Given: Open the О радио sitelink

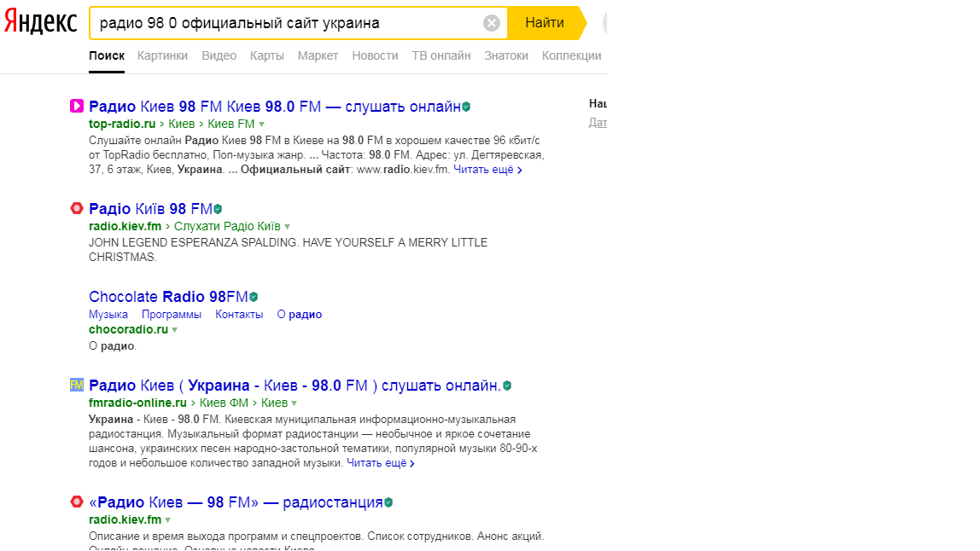Looking at the screenshot, I should coord(300,314).
